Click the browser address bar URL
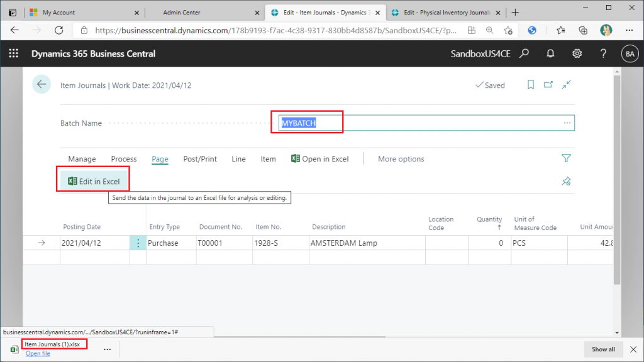This screenshot has width=644, height=362. (275, 30)
